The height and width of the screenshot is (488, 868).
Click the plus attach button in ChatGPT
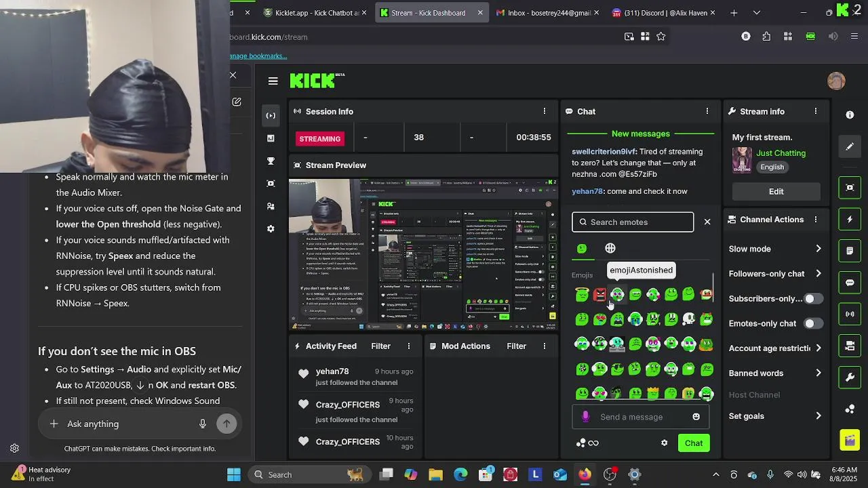click(54, 424)
